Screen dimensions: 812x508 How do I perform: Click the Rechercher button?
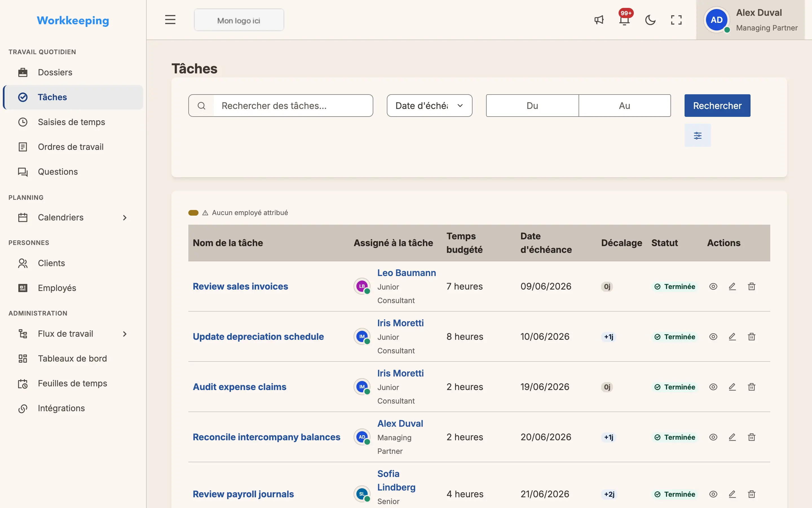tap(717, 106)
